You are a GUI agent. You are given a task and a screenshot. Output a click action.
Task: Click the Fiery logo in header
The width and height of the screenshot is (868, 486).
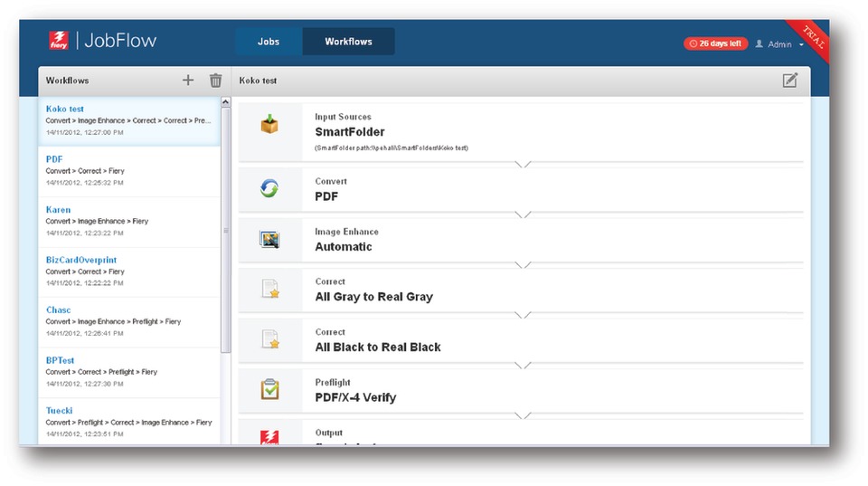tap(59, 41)
